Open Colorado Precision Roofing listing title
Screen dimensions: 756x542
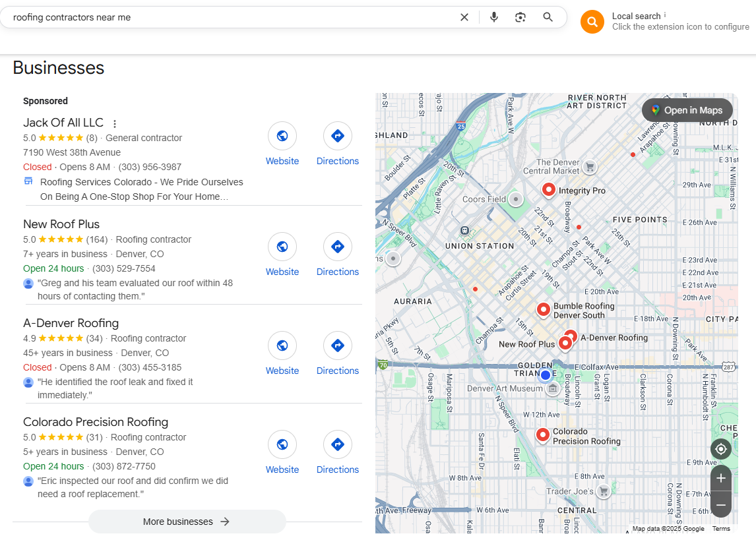[96, 422]
